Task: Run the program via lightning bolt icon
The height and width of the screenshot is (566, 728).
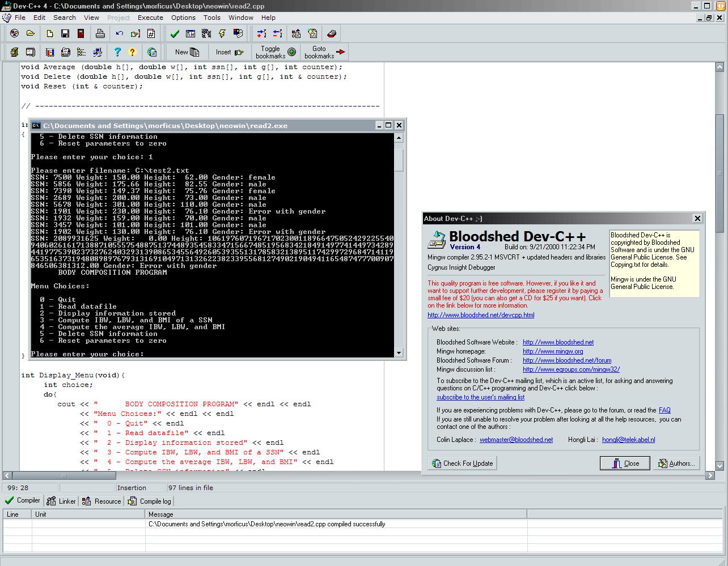Action: [x=222, y=33]
